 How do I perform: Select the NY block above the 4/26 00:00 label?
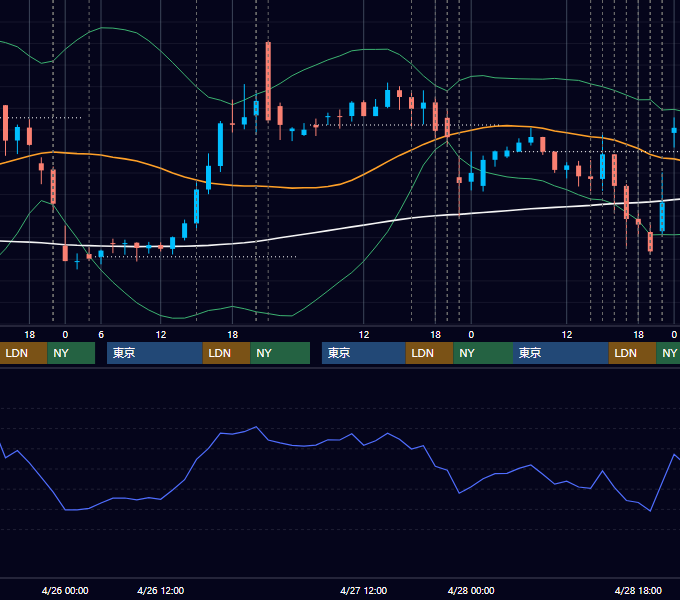[x=71, y=353]
